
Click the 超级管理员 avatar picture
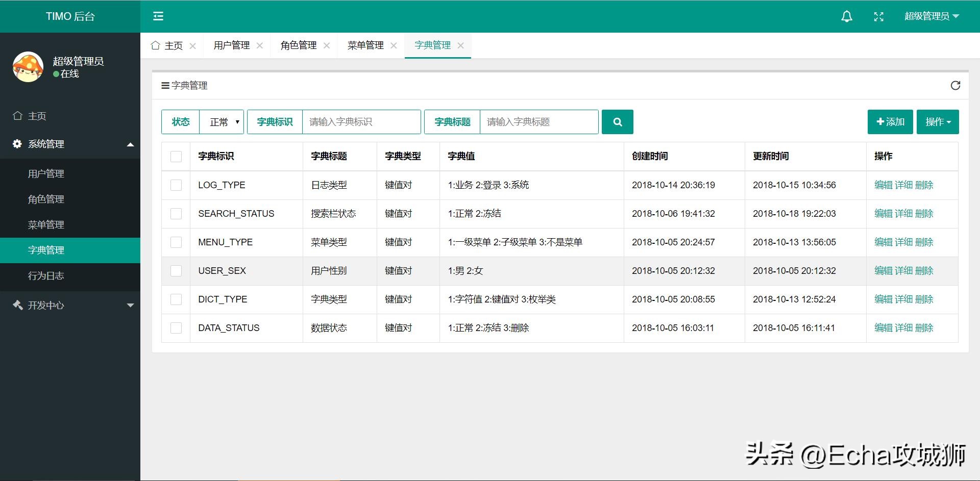point(28,66)
